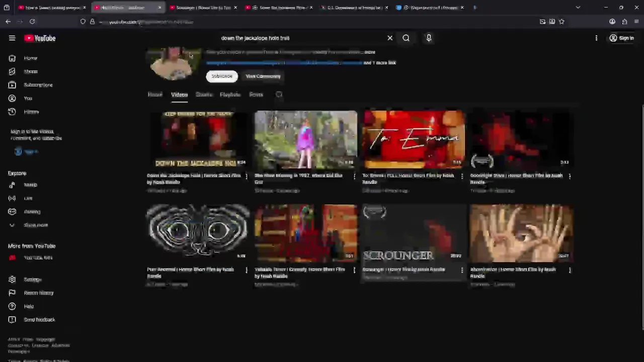This screenshot has width=644, height=362.
Task: Click 'and 1 more link' on the channel
Action: 379,63
